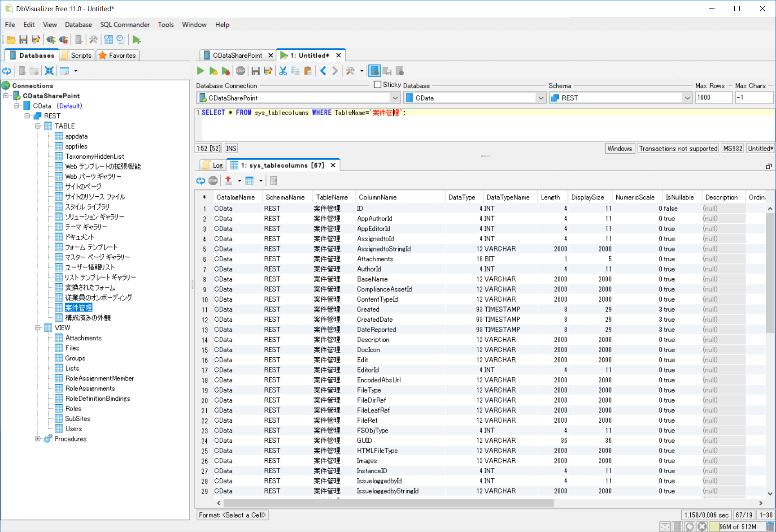
Task: Toggle the highlighted auto-commit icon in editor toolbar
Action: [374, 71]
